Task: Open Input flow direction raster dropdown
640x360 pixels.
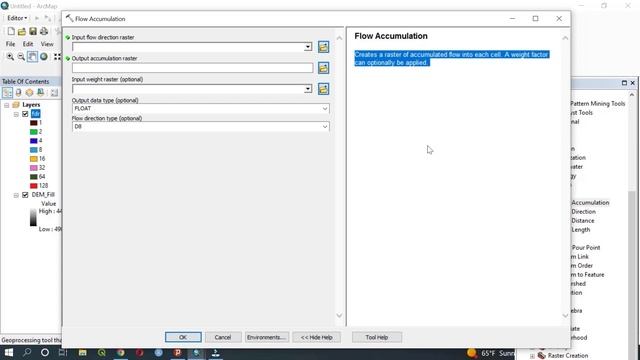Action: pos(308,47)
